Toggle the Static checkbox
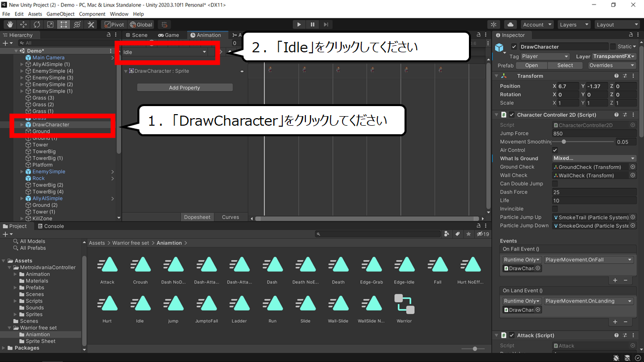Image resolution: width=644 pixels, height=362 pixels. pos(613,47)
